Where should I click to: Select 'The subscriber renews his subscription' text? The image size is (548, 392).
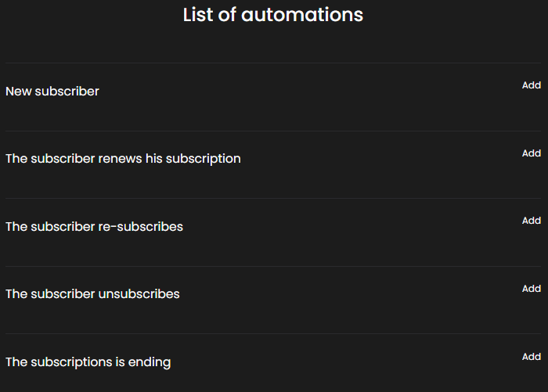(123, 159)
